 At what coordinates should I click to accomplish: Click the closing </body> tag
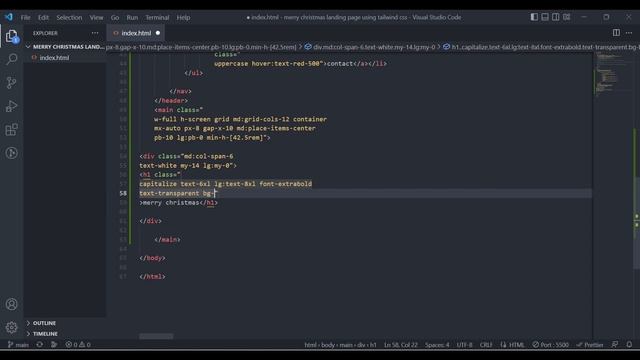click(152, 258)
